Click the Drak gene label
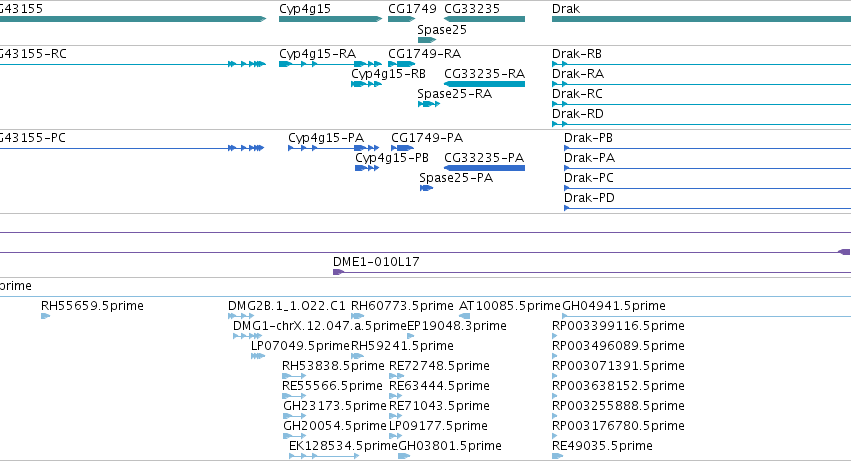The image size is (851, 461). 566,9
